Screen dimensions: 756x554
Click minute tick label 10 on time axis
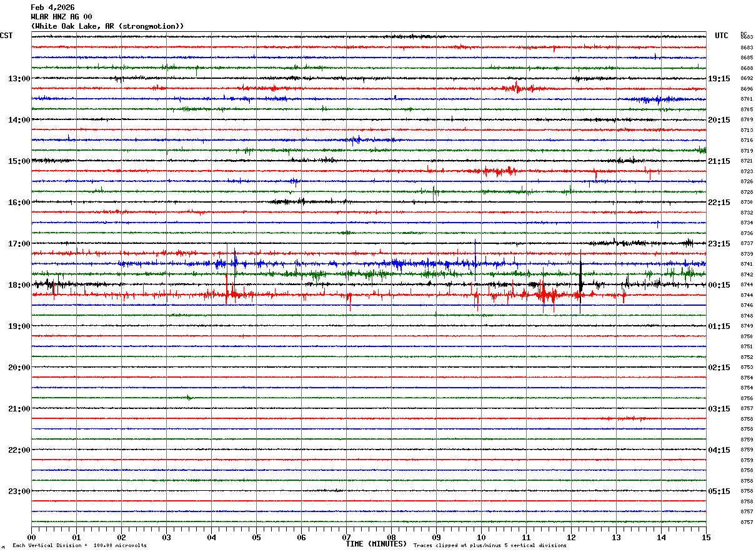(481, 537)
